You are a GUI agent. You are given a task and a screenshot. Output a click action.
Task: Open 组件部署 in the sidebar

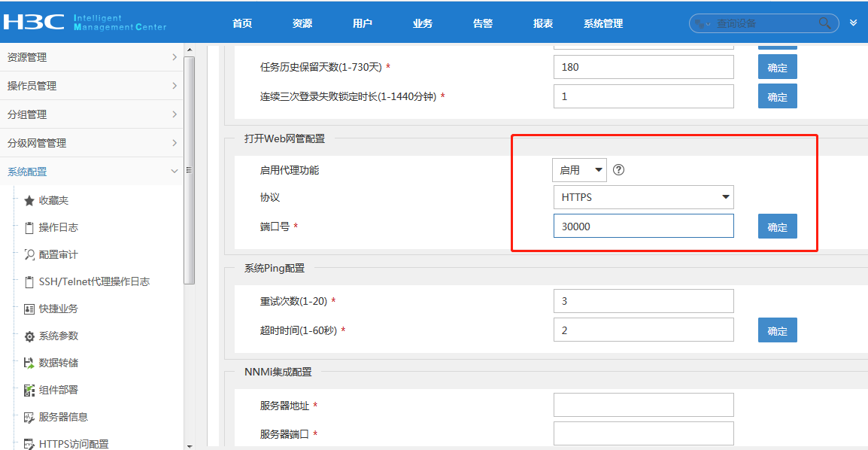[59, 391]
